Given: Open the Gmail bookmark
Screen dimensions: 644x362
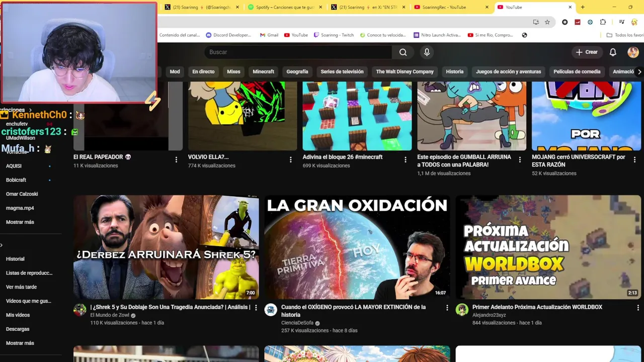Looking at the screenshot, I should 269,35.
